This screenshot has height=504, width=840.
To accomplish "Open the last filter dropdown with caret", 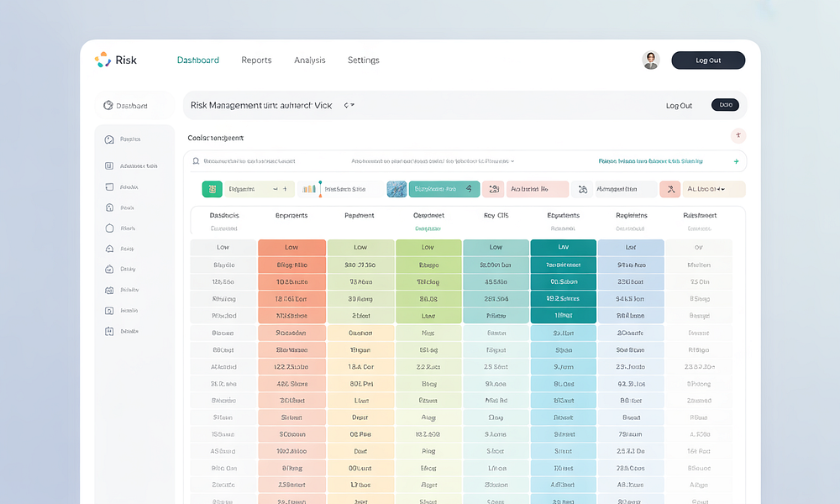I will [x=713, y=190].
